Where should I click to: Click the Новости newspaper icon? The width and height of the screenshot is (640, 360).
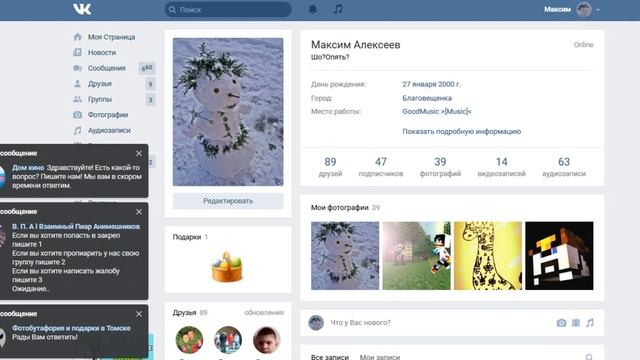[x=78, y=52]
